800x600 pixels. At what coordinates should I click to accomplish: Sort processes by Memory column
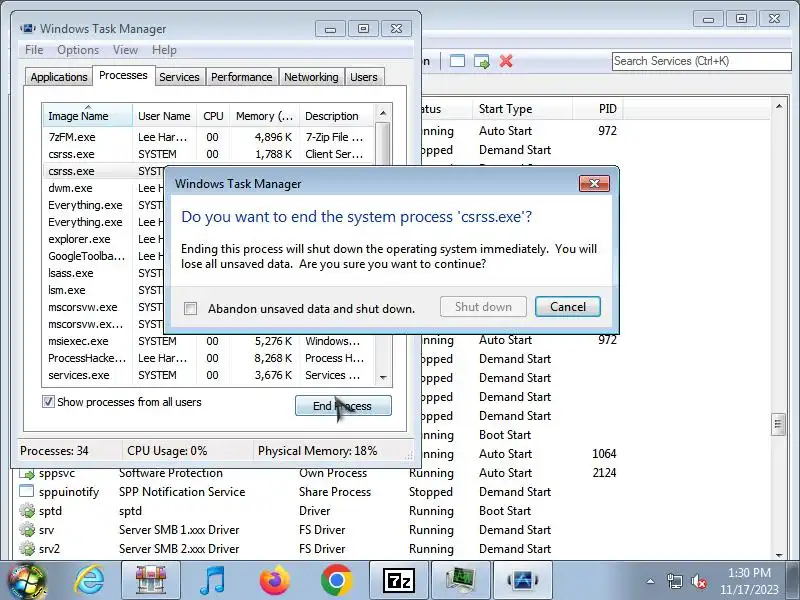click(x=264, y=116)
